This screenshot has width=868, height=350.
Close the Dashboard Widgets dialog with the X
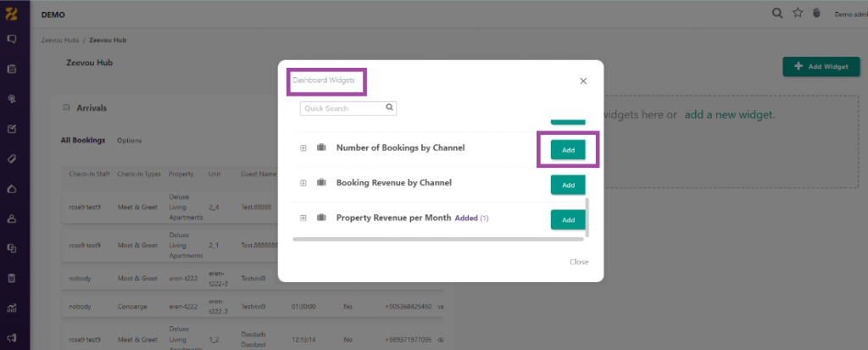tap(583, 81)
